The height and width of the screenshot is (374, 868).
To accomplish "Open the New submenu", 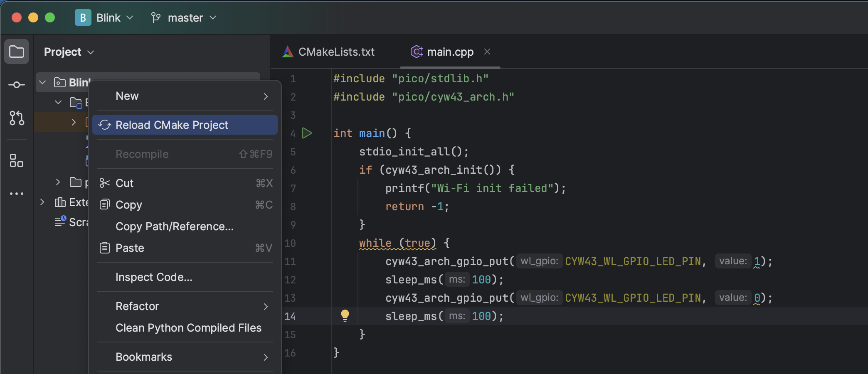I will pyautogui.click(x=185, y=96).
